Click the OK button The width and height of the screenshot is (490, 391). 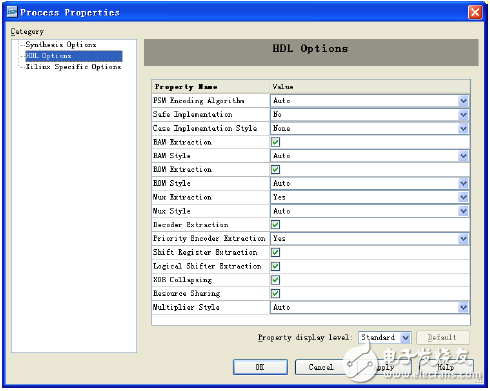[x=260, y=367]
